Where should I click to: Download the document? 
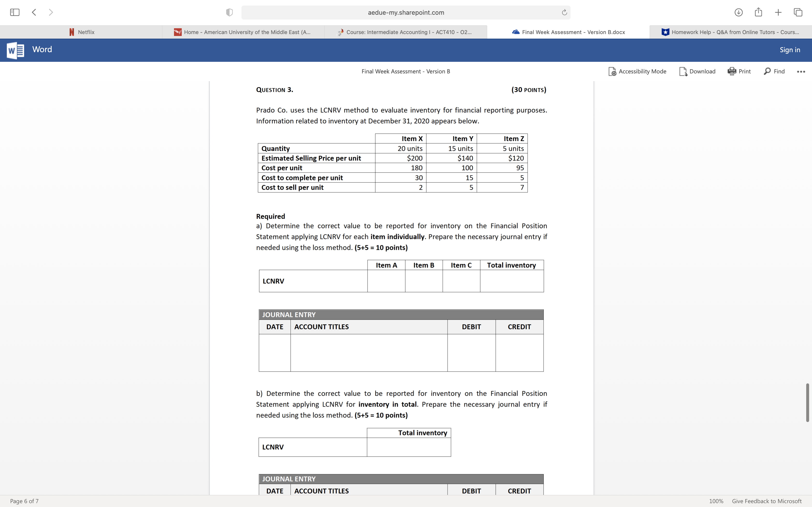(697, 71)
